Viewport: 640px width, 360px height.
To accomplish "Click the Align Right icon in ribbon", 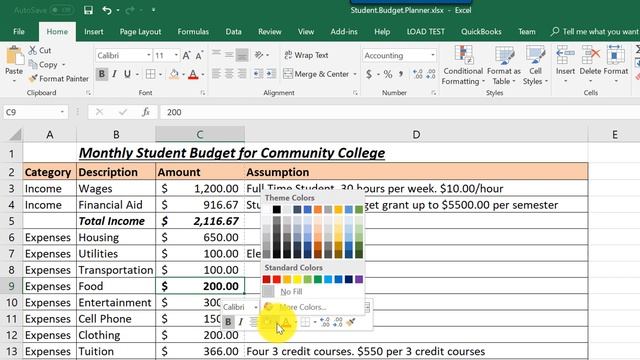I will pyautogui.click(x=242, y=74).
